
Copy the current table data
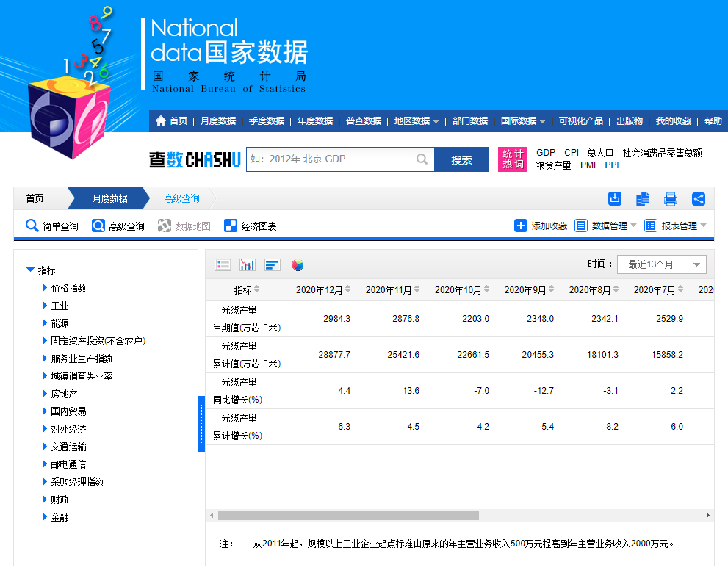[643, 198]
